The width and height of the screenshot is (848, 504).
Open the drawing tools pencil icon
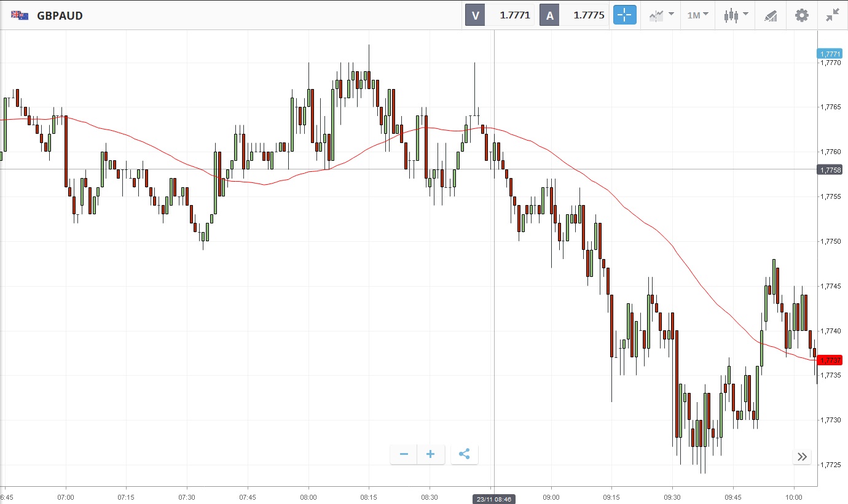pyautogui.click(x=771, y=15)
